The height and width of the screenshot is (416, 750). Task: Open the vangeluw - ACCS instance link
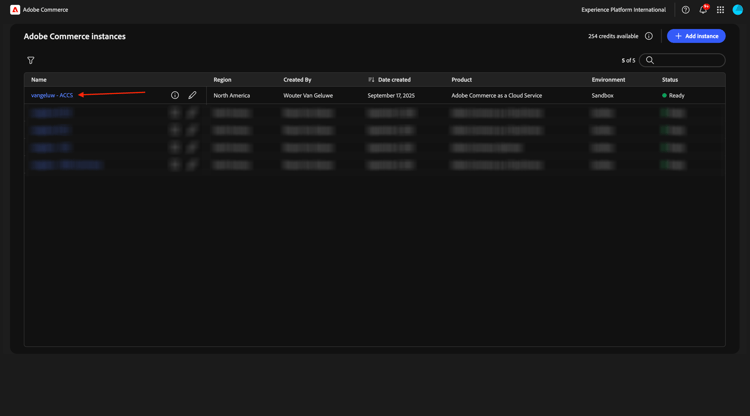[52, 95]
